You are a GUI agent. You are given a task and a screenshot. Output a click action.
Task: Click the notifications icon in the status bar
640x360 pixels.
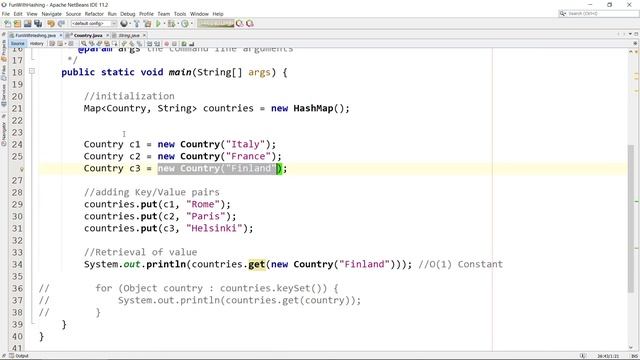[x=583, y=356]
